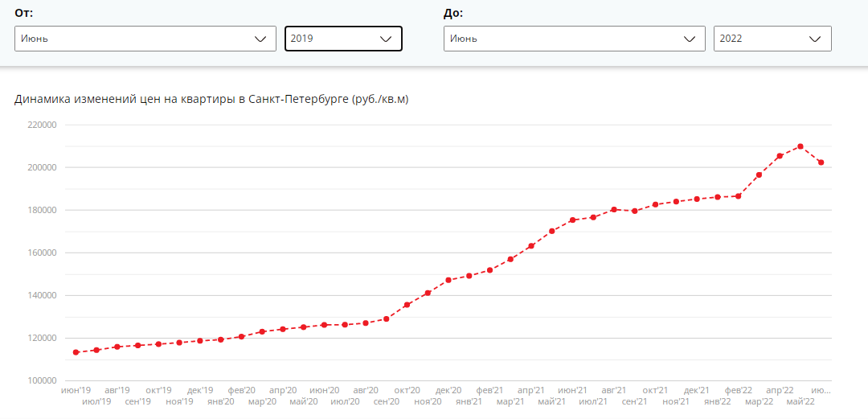Click the data point for фев'22

point(738,195)
